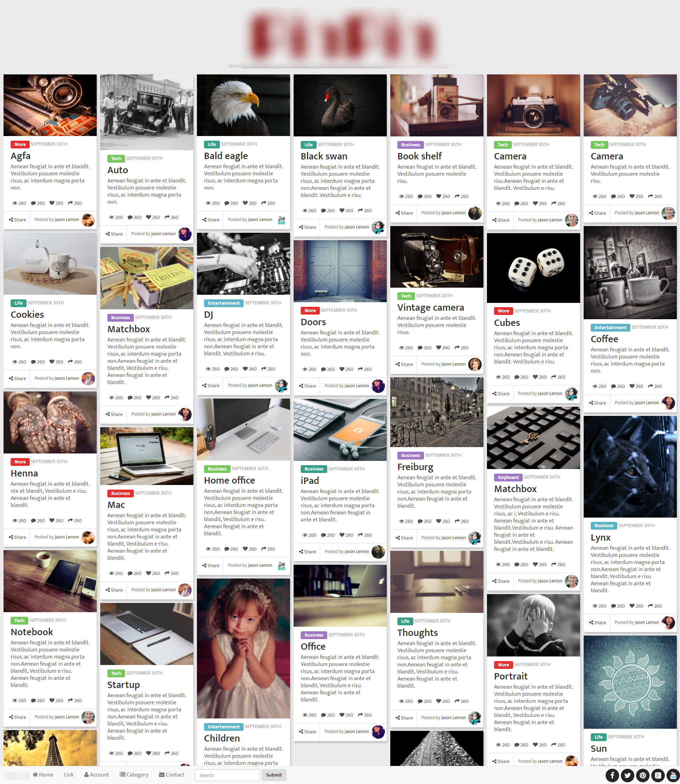Click the forward arrow icon on Black swan card
This screenshot has height=784, width=680.
pos(360,210)
